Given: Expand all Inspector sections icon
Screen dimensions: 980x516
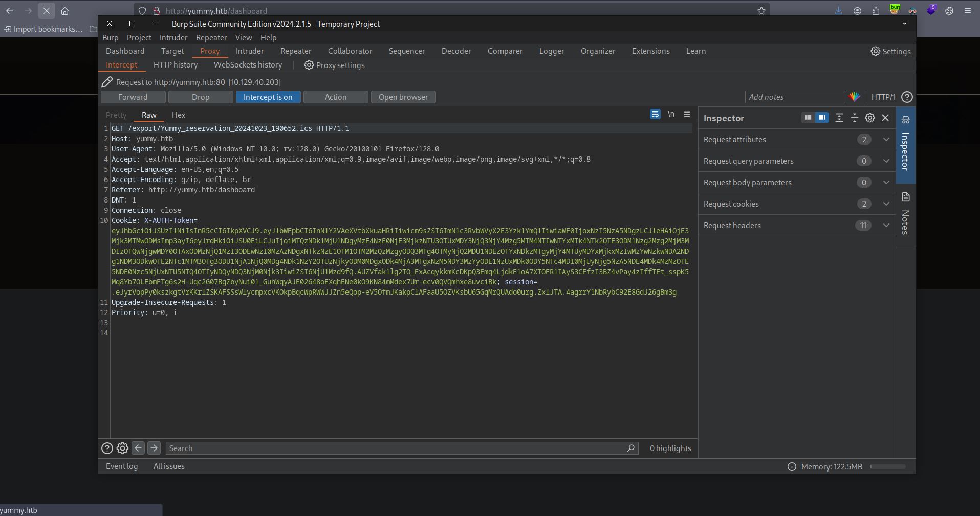Looking at the screenshot, I should 839,118.
